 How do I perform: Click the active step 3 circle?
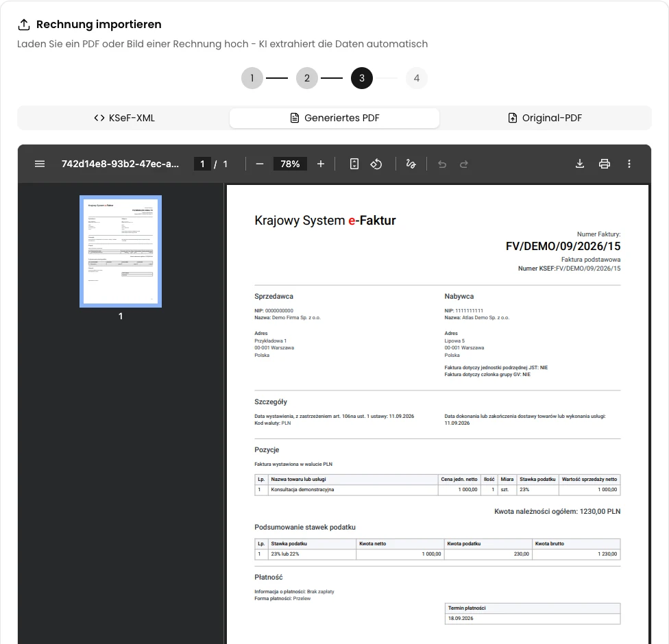pos(362,78)
